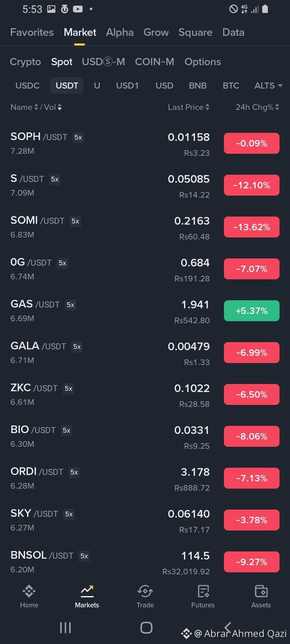Tap the Markets chart icon

(87, 591)
